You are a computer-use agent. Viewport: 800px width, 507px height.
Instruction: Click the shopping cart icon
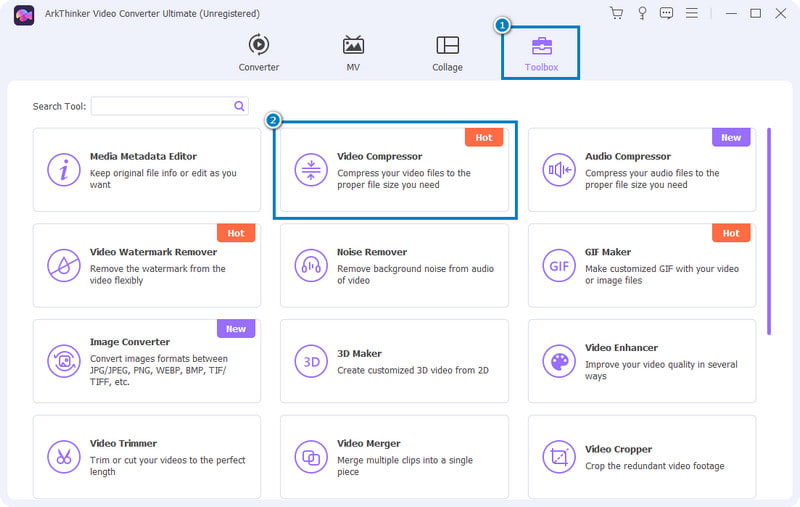616,13
